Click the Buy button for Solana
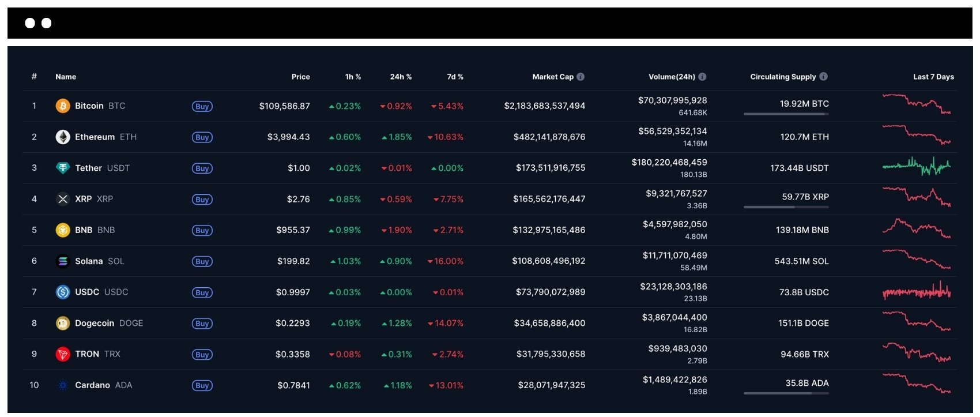The image size is (980, 417). tap(202, 262)
